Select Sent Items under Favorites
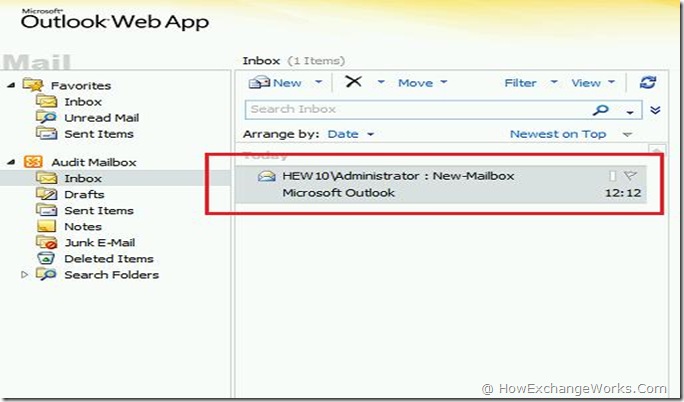The width and height of the screenshot is (684, 402). coord(99,134)
